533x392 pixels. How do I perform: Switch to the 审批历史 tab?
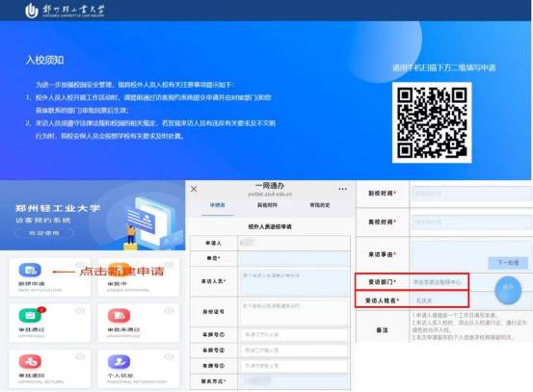[320, 205]
